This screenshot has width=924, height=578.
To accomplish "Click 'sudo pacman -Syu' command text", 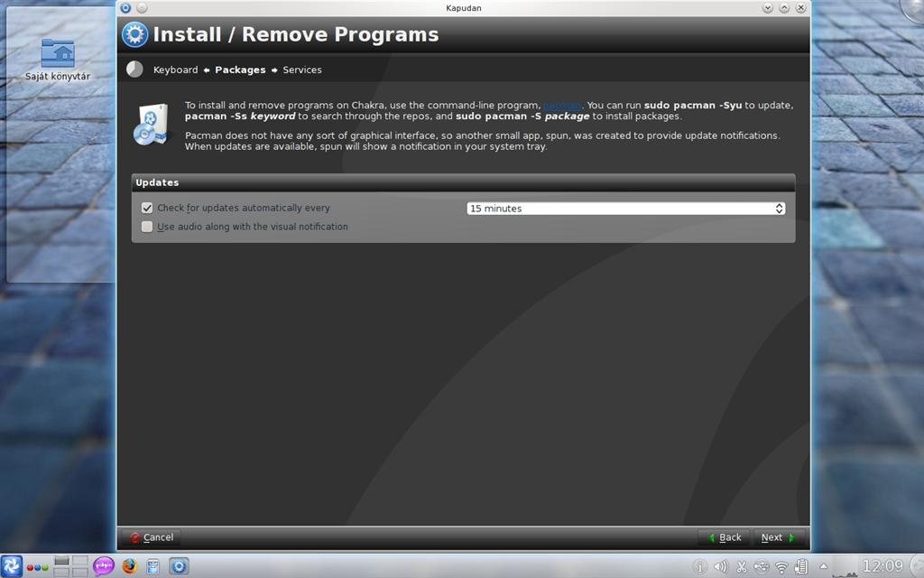I will [693, 106].
